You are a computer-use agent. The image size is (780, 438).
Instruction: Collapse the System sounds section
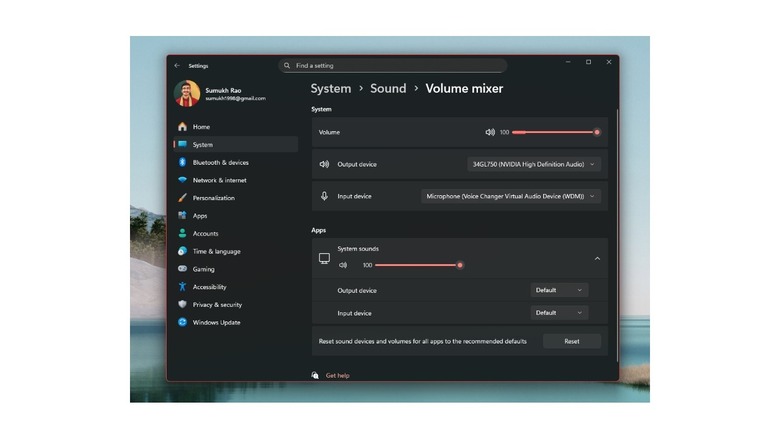[597, 258]
